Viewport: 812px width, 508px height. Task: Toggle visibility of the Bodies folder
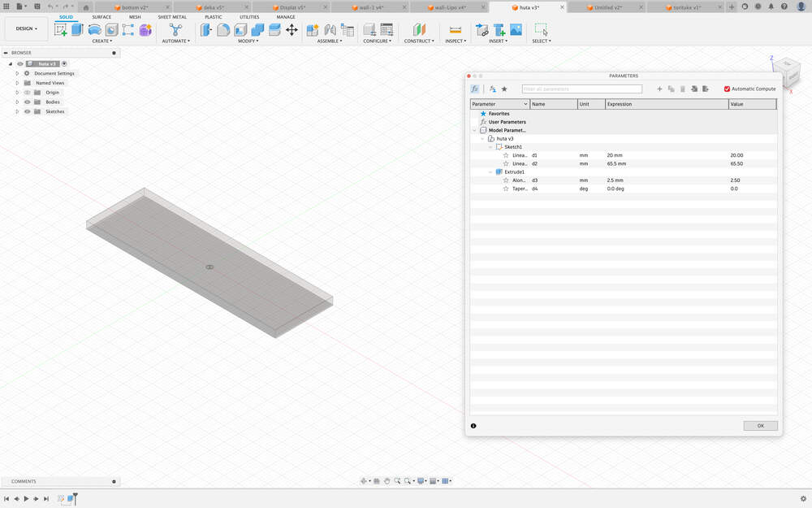[28, 102]
